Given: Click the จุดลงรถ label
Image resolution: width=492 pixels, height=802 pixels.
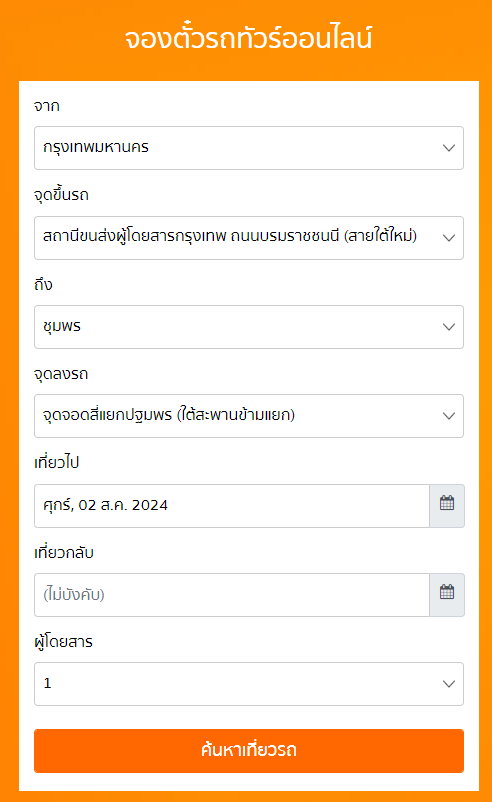Looking at the screenshot, I should (x=61, y=374).
